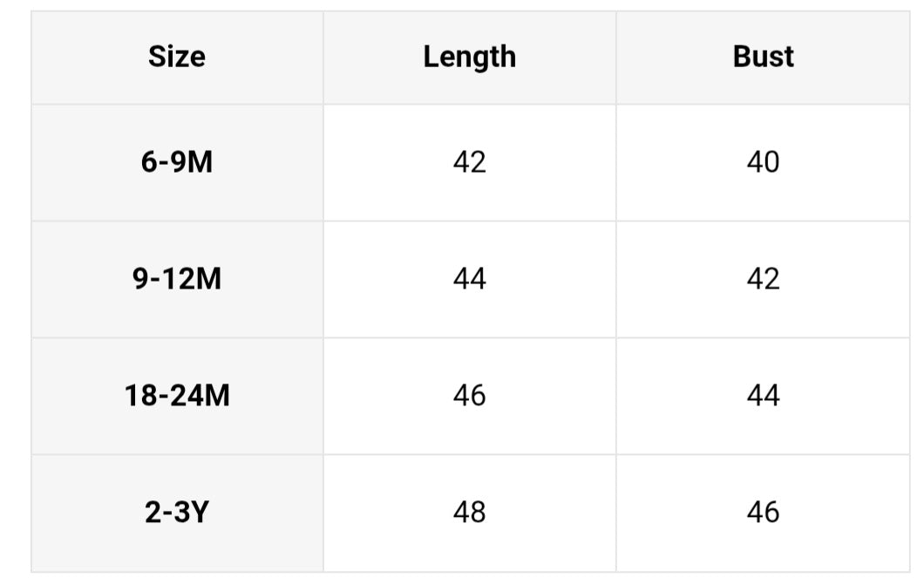Image resolution: width=924 pixels, height=578 pixels.
Task: Click the Bust value for 18-24M
Action: [763, 396]
